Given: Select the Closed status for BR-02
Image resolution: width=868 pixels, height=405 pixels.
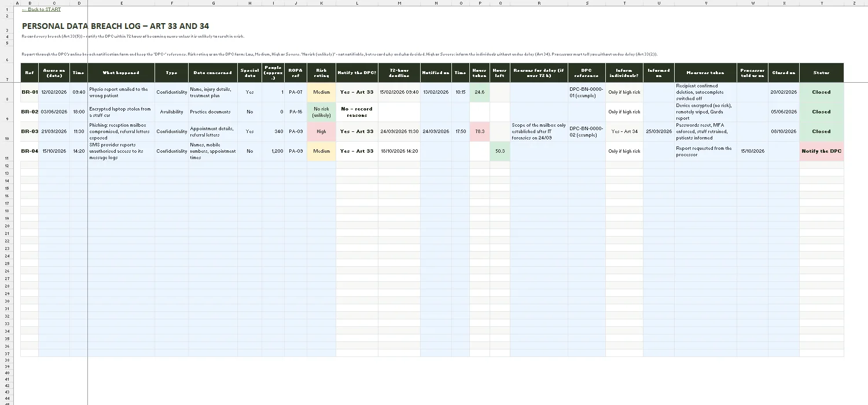Looking at the screenshot, I should pyautogui.click(x=821, y=112).
